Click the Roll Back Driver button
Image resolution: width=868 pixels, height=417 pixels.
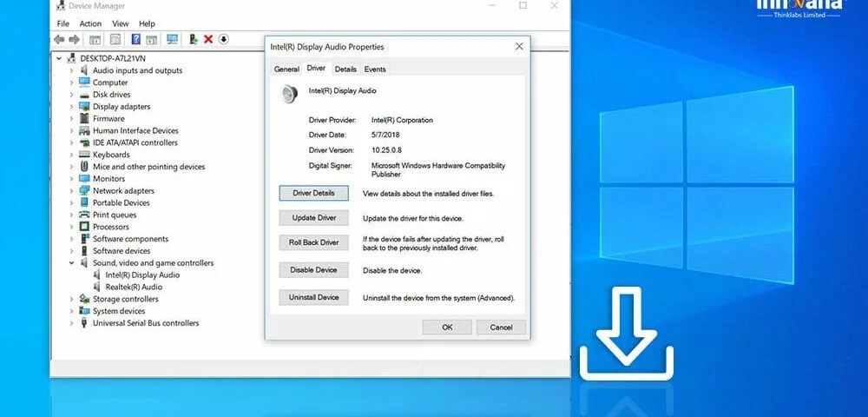313,242
